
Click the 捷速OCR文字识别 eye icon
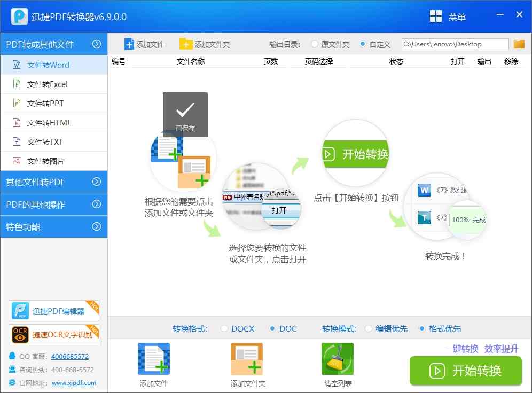(x=20, y=335)
